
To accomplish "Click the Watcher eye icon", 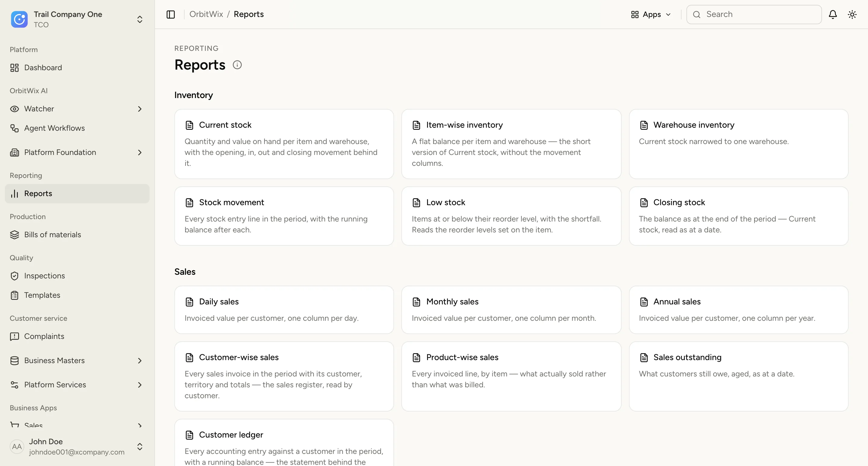I will (x=15, y=109).
